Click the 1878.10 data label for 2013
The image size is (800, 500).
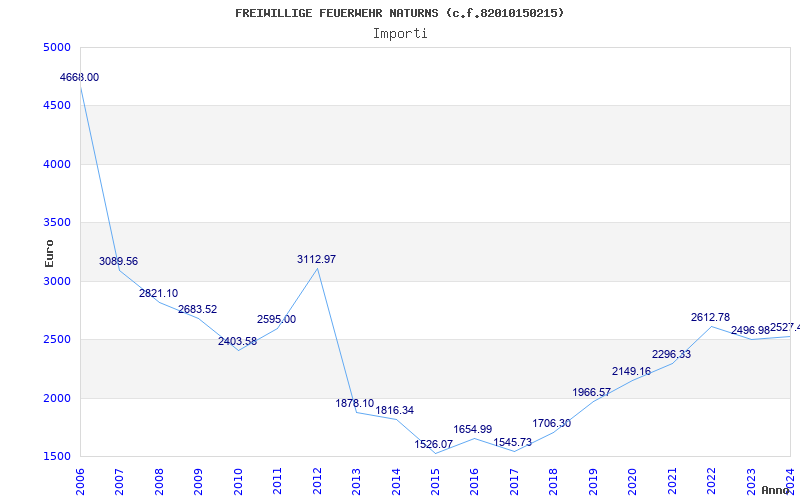pos(354,403)
